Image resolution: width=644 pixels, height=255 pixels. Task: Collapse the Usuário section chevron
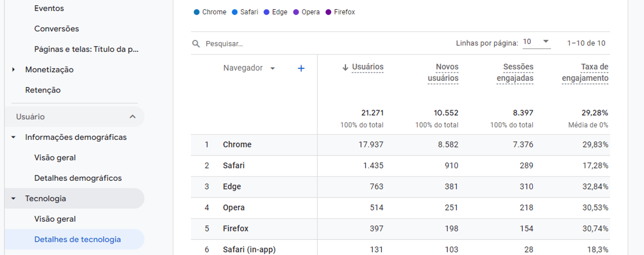coord(133,117)
